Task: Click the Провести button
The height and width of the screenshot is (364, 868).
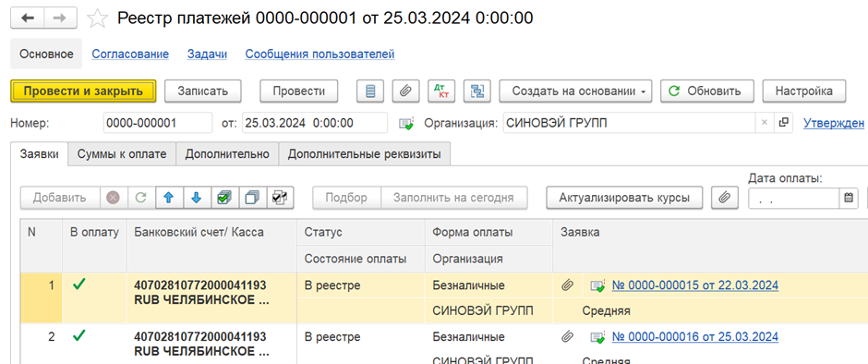Action: coord(299,91)
